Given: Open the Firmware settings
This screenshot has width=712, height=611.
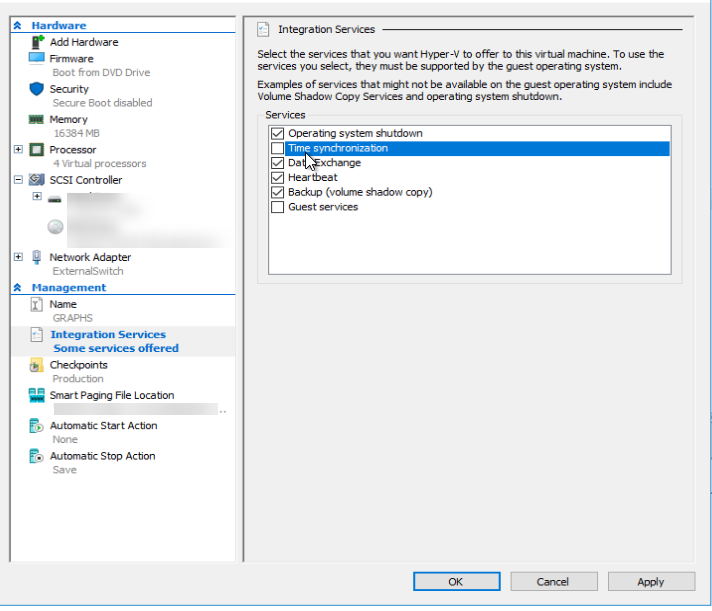Looking at the screenshot, I should 71,59.
